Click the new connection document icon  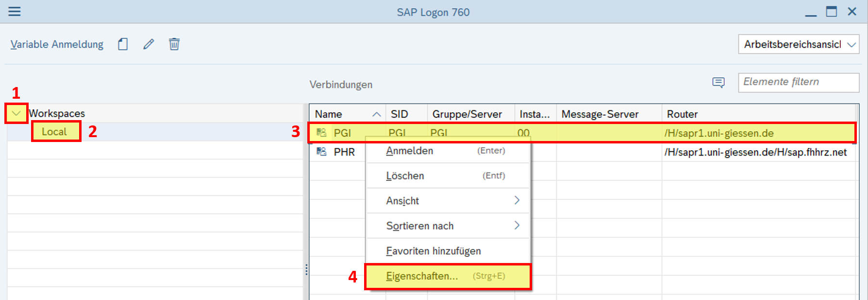[x=123, y=44]
